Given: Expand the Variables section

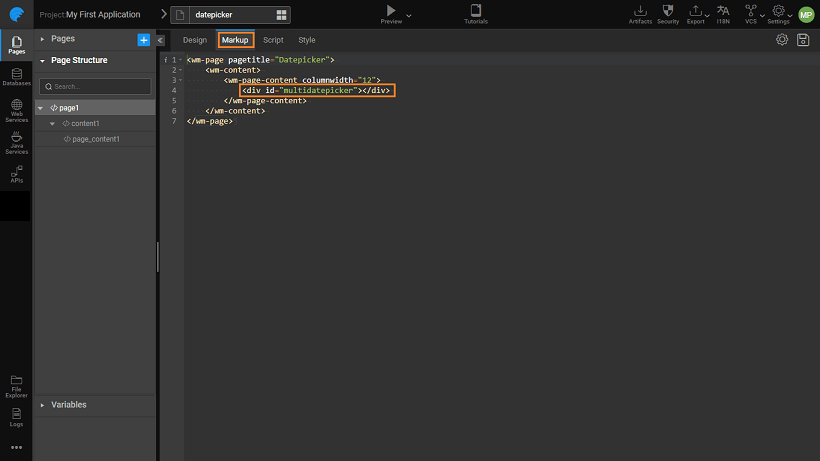Looking at the screenshot, I should coord(68,405).
